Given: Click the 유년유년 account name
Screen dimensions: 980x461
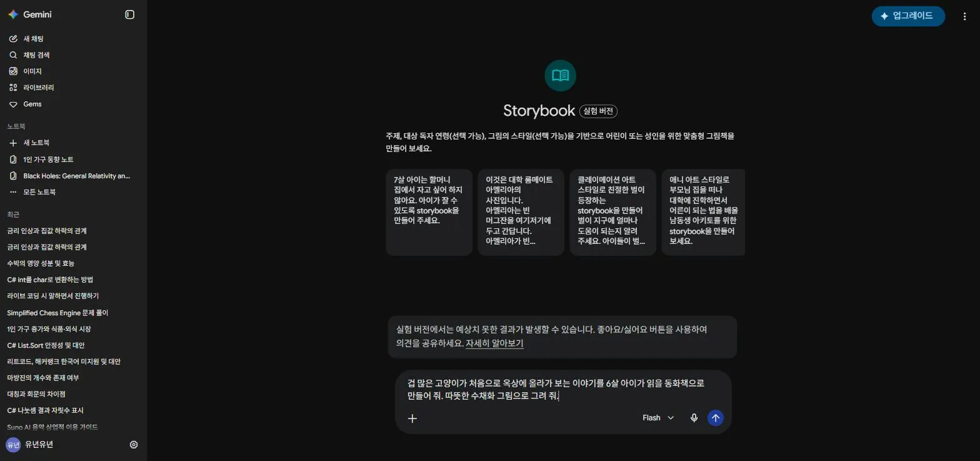Looking at the screenshot, I should [39, 445].
